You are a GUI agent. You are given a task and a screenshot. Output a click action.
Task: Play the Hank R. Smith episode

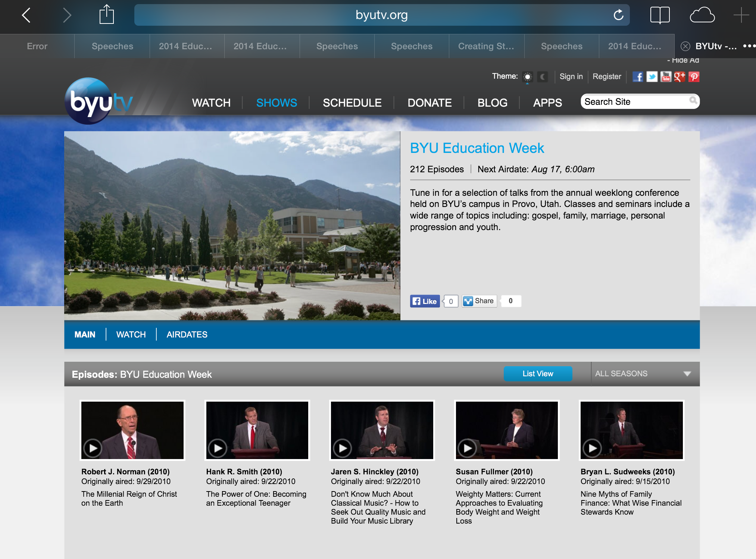257,430
